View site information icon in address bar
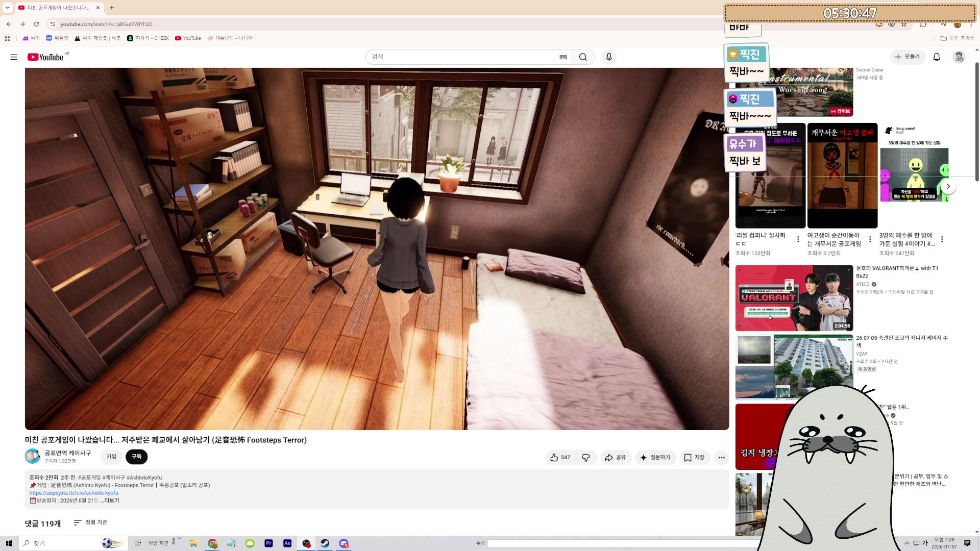 [x=53, y=24]
